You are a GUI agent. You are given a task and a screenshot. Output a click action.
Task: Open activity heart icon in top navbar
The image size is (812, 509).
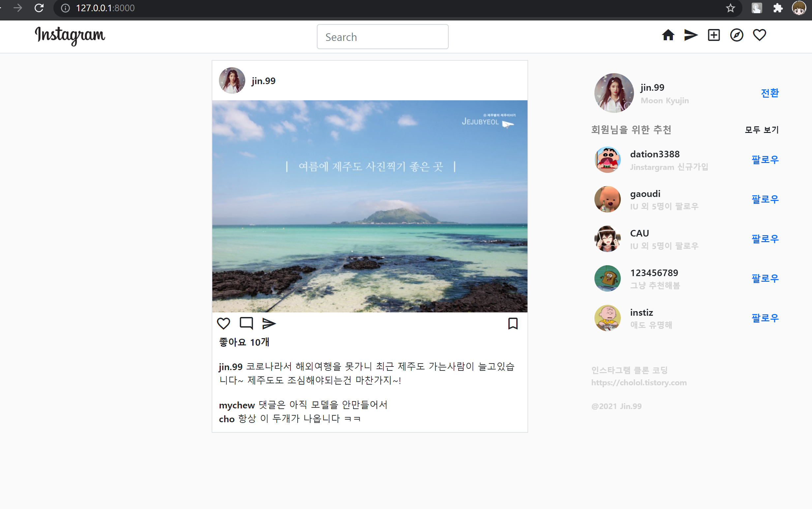click(x=760, y=35)
